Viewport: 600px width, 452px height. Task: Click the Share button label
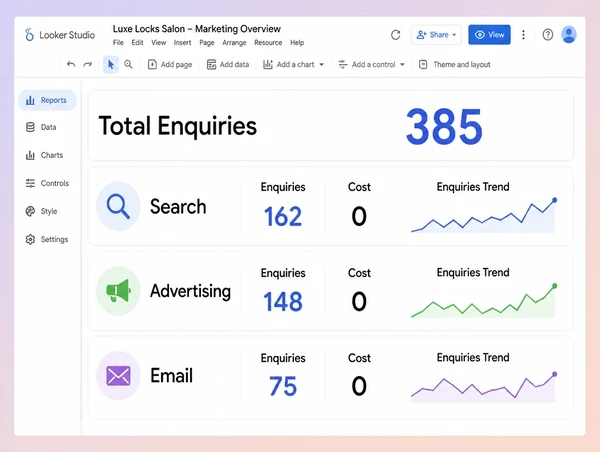(439, 35)
